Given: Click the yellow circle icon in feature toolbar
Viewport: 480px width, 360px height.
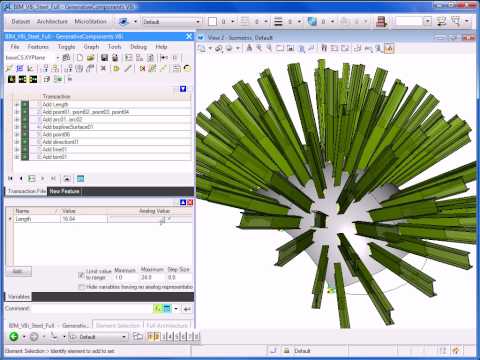Looking at the screenshot, I should tap(116, 68).
